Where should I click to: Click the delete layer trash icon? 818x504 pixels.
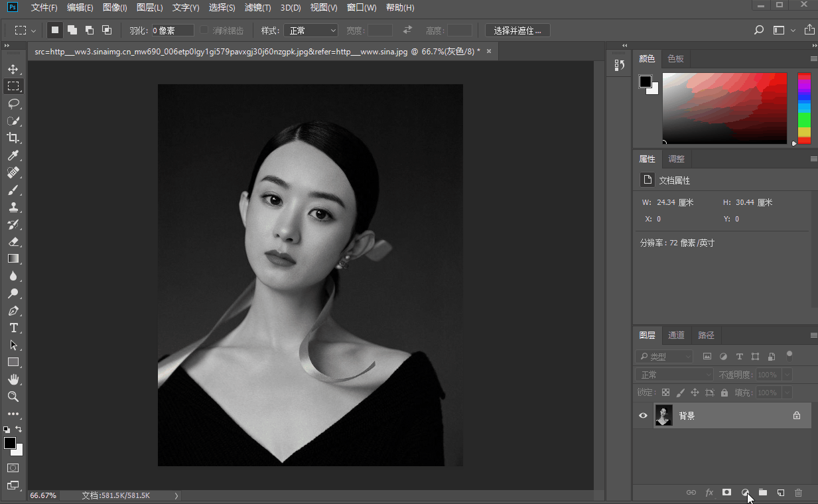(x=798, y=493)
